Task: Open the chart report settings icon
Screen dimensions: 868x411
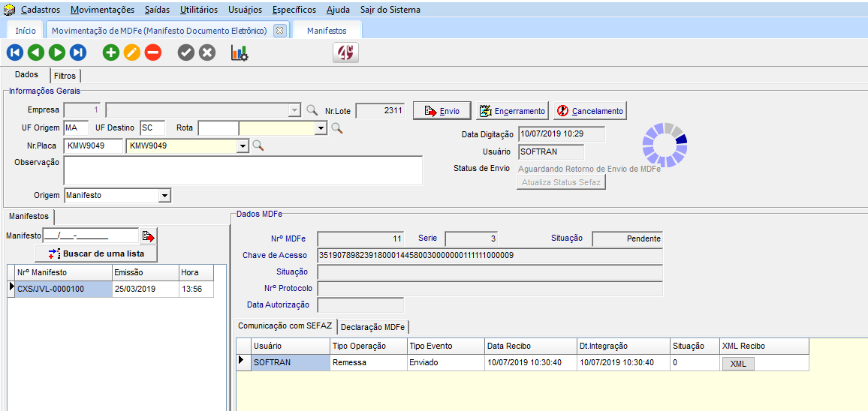Action: 240,52
